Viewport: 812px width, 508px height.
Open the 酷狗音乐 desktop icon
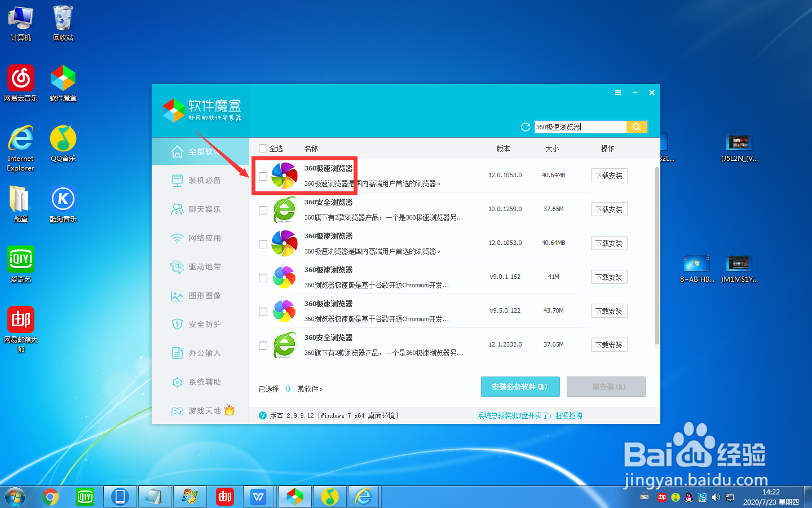pyautogui.click(x=63, y=204)
